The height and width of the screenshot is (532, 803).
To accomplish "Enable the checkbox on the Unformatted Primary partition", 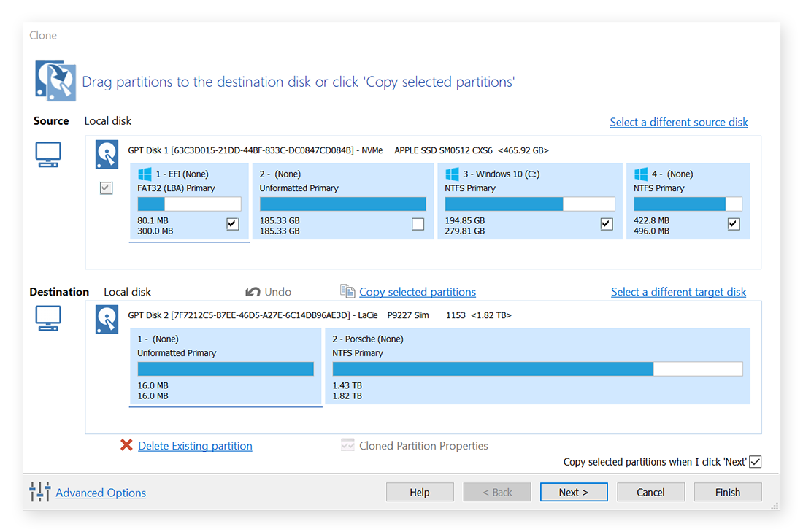I will pos(418,224).
